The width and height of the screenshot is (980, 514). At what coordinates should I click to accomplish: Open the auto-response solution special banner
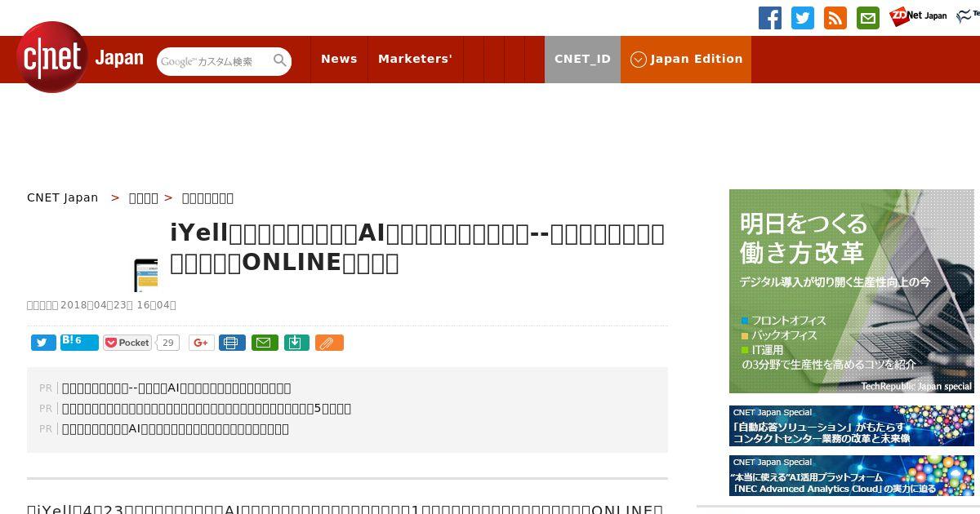tap(852, 426)
